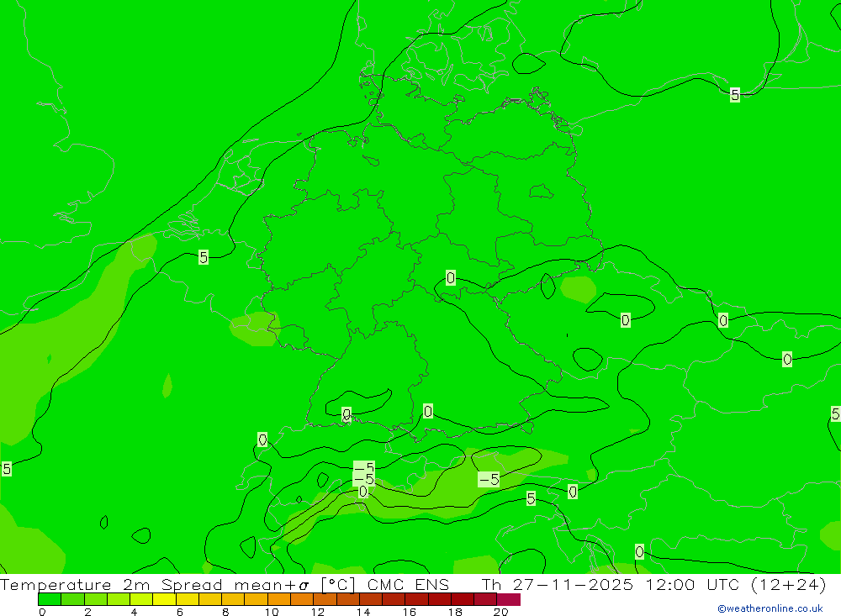
Task: Click the '20' legend scale number
Action: click(501, 612)
